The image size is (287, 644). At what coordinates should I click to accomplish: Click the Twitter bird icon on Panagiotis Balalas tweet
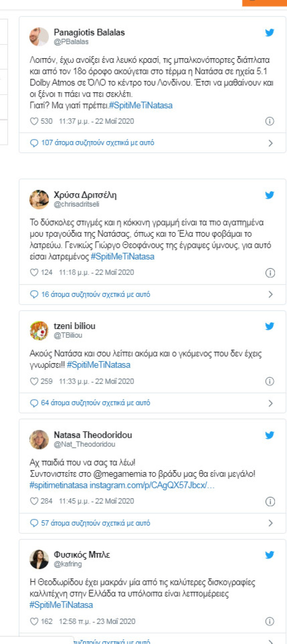[x=270, y=33]
